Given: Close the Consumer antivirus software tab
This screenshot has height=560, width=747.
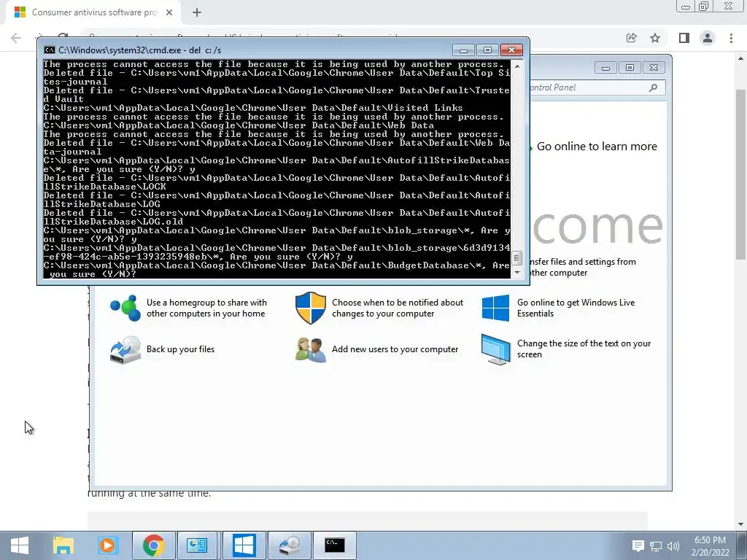Looking at the screenshot, I should 169,12.
